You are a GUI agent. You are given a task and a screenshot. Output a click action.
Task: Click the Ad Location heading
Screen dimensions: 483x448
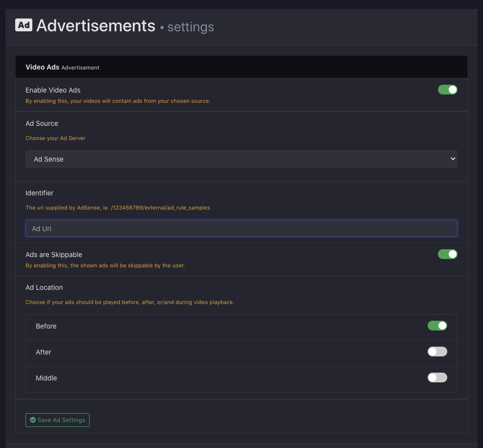pyautogui.click(x=44, y=287)
